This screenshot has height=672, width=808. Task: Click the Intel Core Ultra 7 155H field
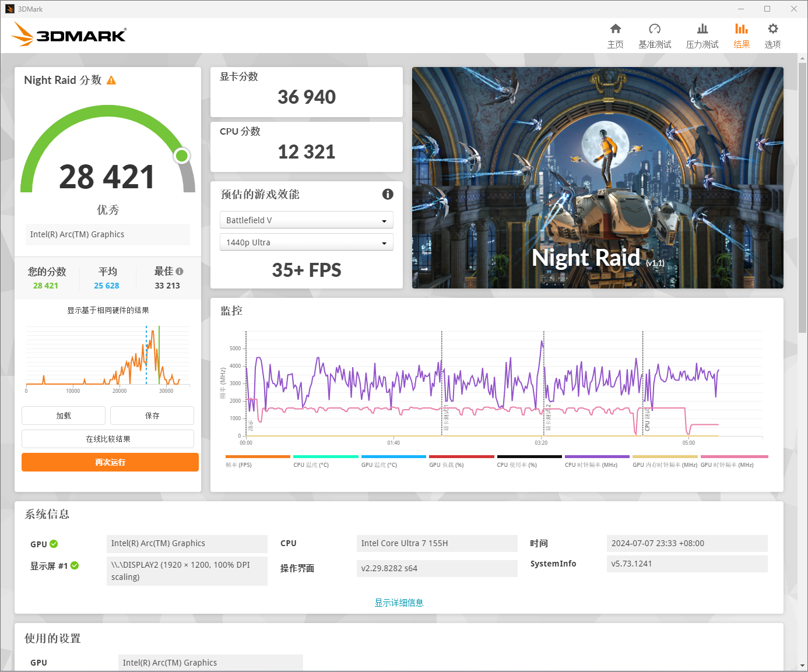(437, 543)
